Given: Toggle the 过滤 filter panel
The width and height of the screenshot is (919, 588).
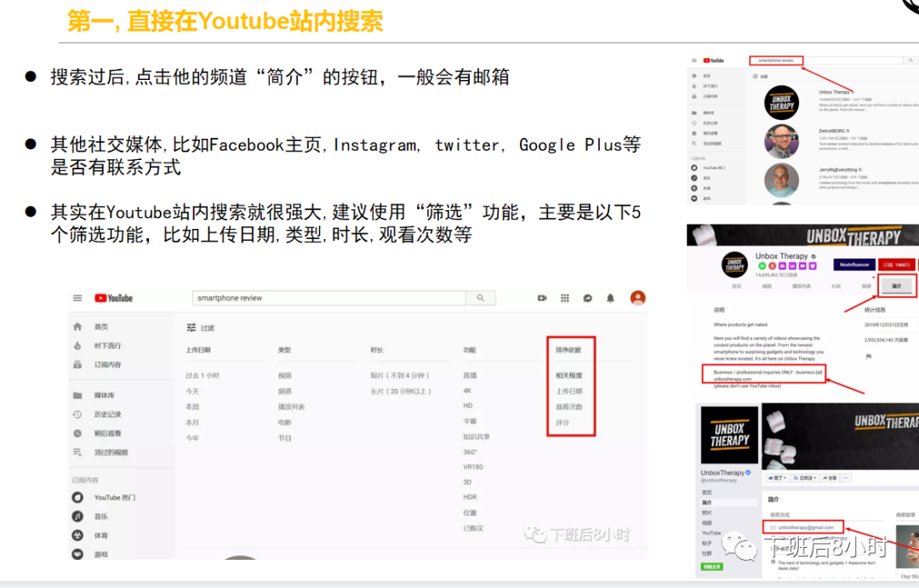Looking at the screenshot, I should pyautogui.click(x=200, y=328).
